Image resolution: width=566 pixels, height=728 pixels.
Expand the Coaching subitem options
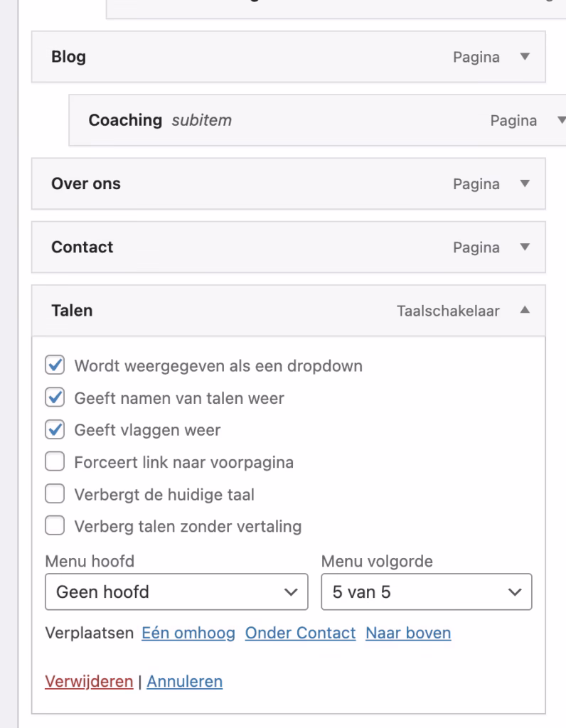[x=561, y=121]
